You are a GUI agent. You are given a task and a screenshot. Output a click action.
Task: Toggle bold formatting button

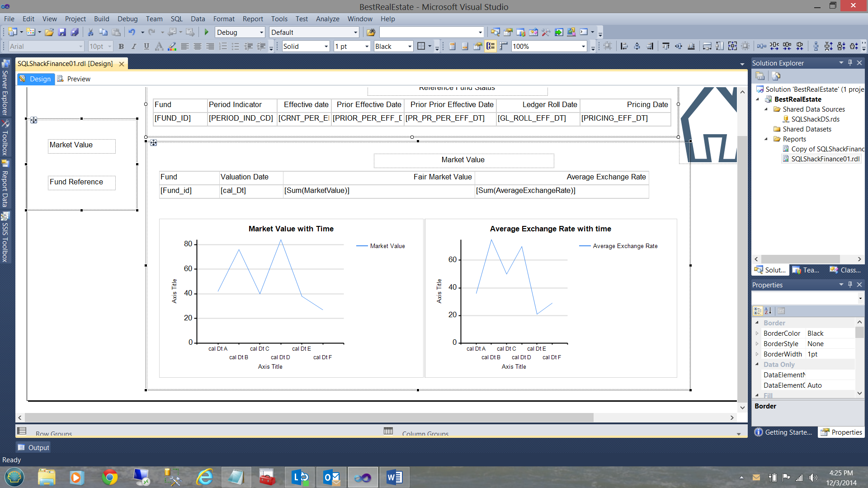(121, 46)
